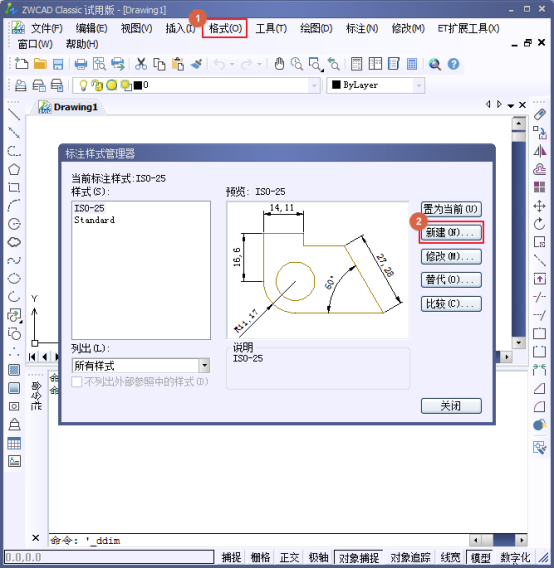The width and height of the screenshot is (554, 569).
Task: Toggle the 正交 ortho mode status button
Action: [x=289, y=557]
